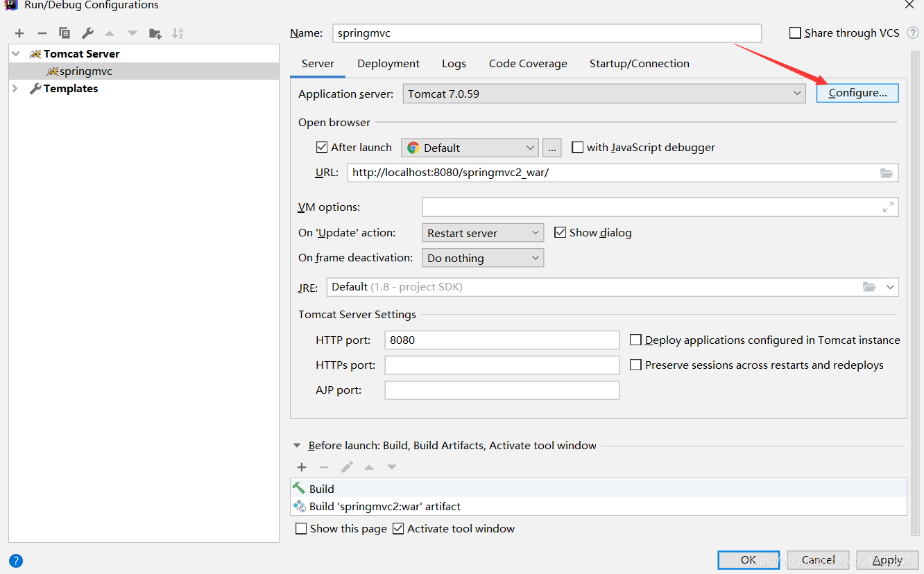Switch to Server tab
Viewport: 924px width, 574px height.
pyautogui.click(x=318, y=64)
